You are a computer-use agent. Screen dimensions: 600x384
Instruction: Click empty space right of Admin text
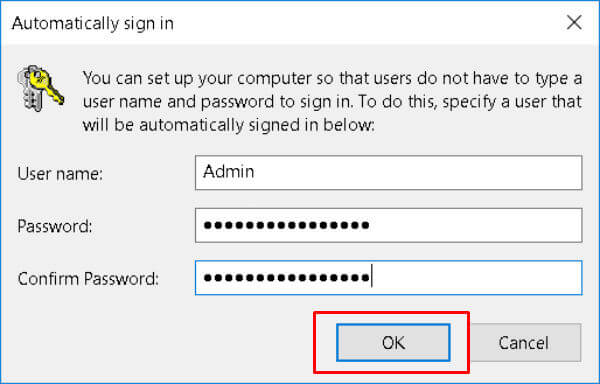pos(417,172)
